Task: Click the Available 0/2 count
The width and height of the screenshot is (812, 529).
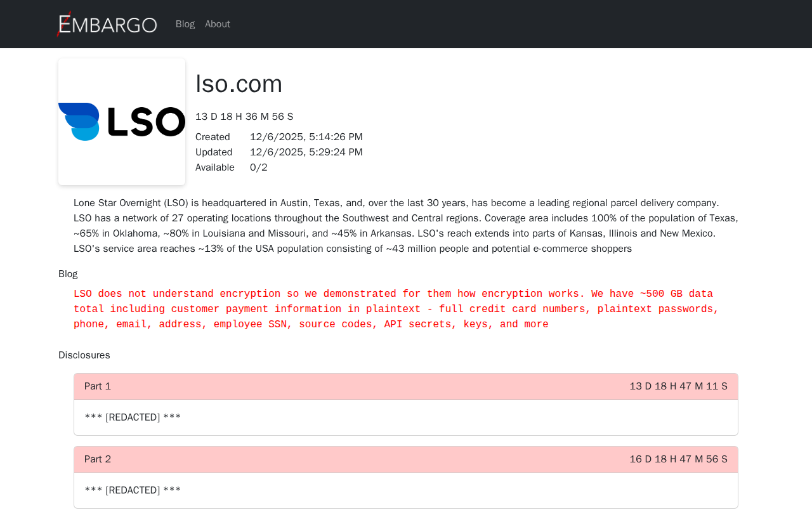Action: 259,167
